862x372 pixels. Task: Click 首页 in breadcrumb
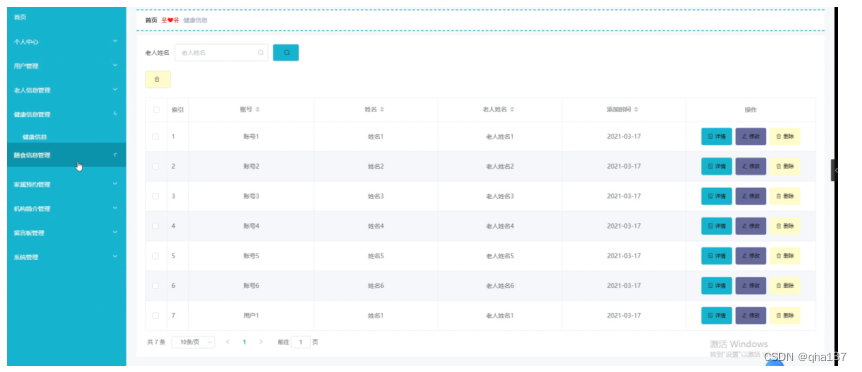151,20
